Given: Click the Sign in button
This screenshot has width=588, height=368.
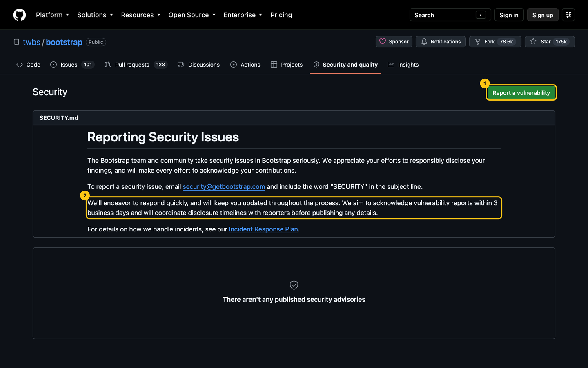Looking at the screenshot, I should click(x=509, y=15).
